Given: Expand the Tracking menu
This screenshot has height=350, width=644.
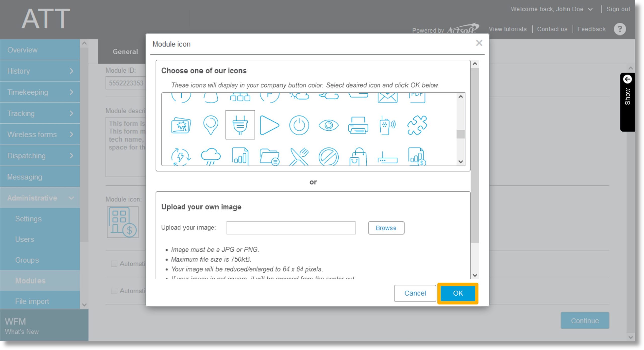Looking at the screenshot, I should click(40, 113).
